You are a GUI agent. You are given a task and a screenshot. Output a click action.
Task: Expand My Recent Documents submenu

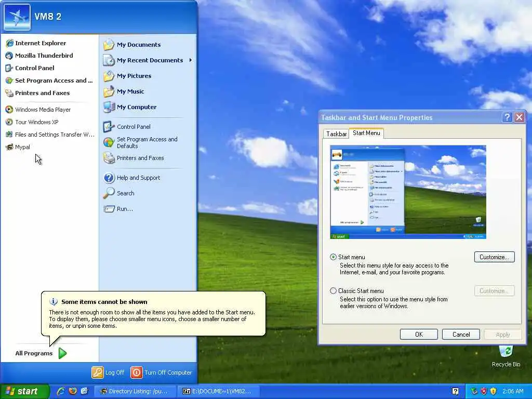coord(148,60)
